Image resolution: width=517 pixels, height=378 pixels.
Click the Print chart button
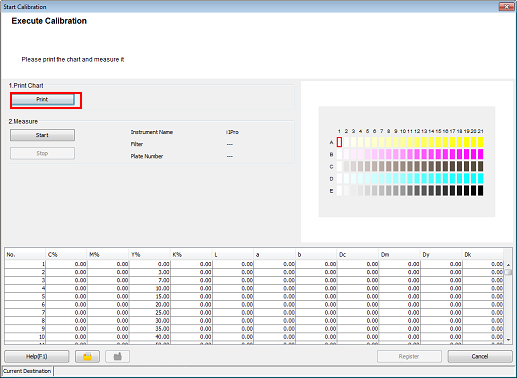pos(42,99)
